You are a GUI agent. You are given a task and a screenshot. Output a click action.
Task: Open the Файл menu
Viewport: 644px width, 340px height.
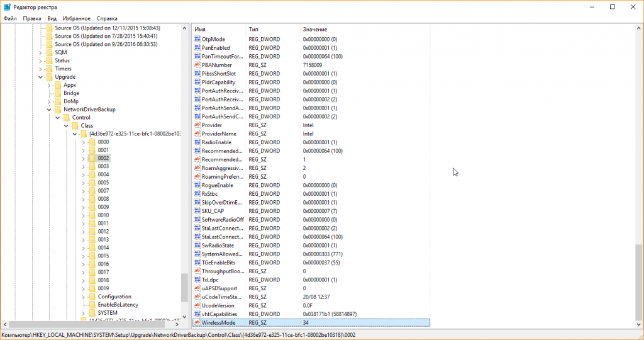pyautogui.click(x=9, y=18)
